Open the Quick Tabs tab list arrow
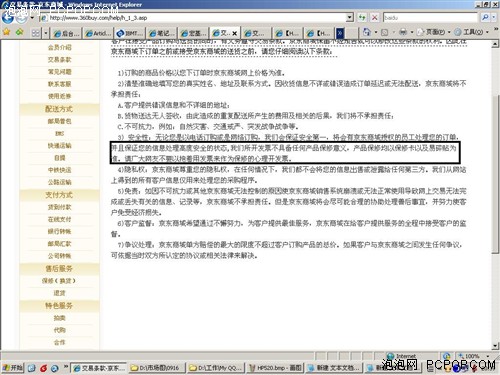This screenshot has width=500, height=375. tap(45, 33)
